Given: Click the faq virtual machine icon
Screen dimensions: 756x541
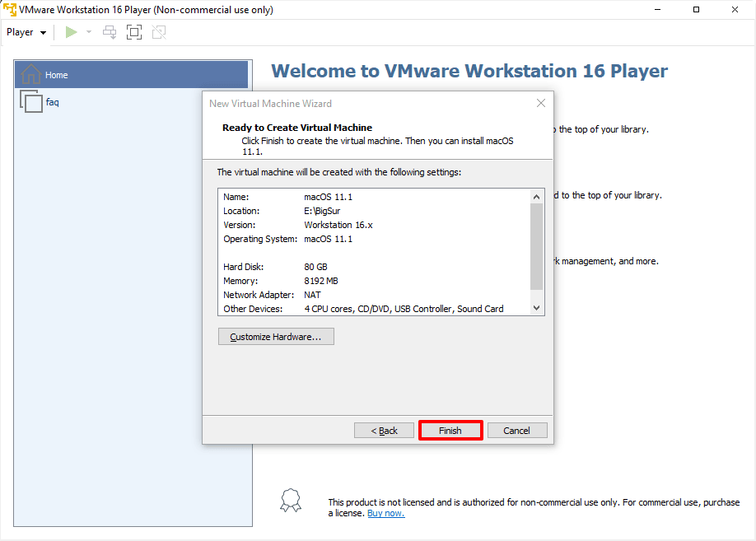Looking at the screenshot, I should 31,102.
